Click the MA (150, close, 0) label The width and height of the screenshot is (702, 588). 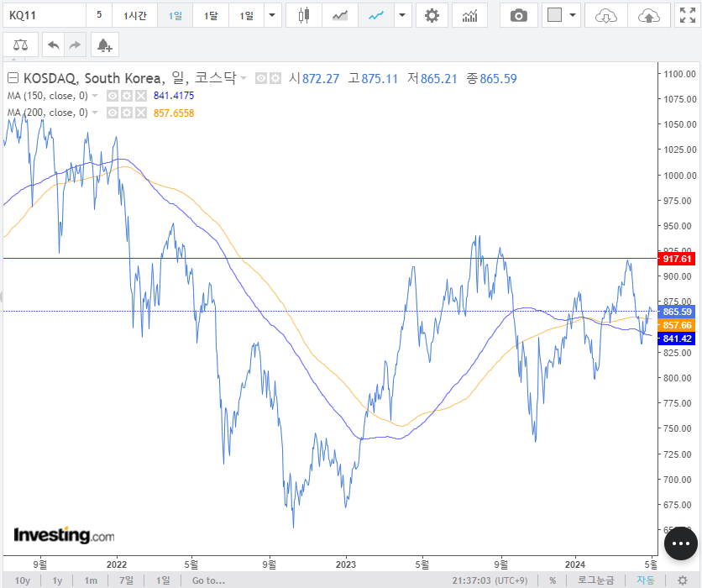(48, 96)
